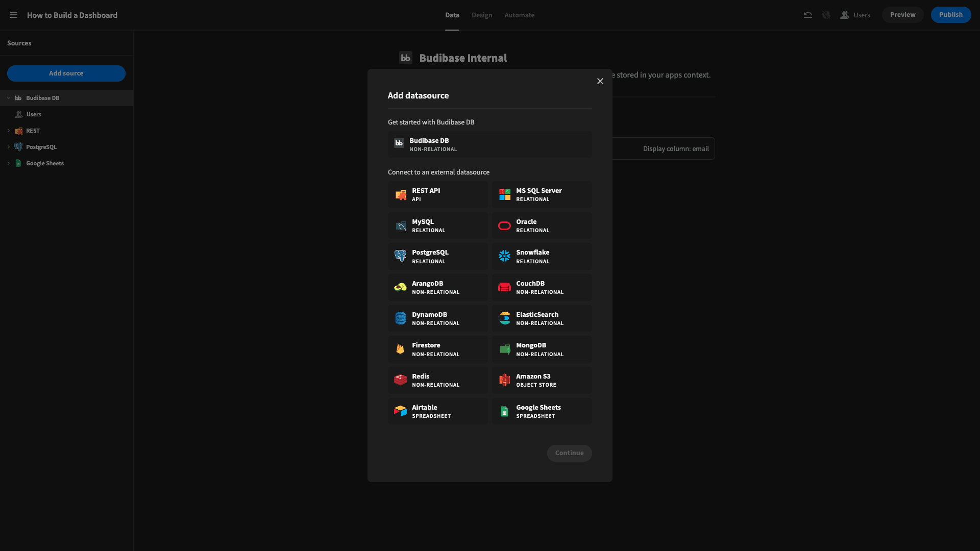The width and height of the screenshot is (980, 551).
Task: Click the Publish button
Action: 951,15
